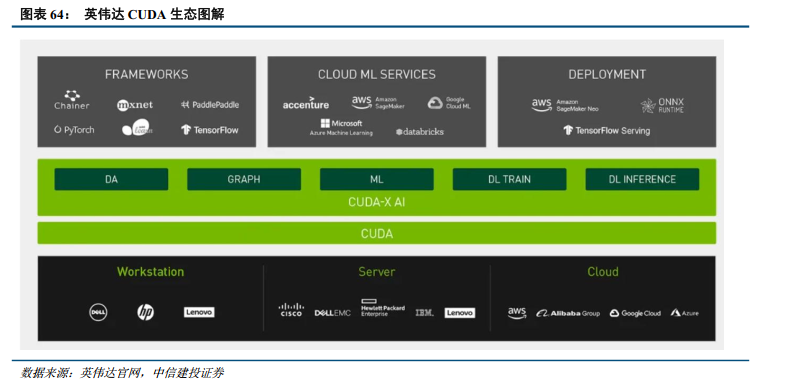Select the PyTorch logo
797x391 pixels.
(74, 130)
